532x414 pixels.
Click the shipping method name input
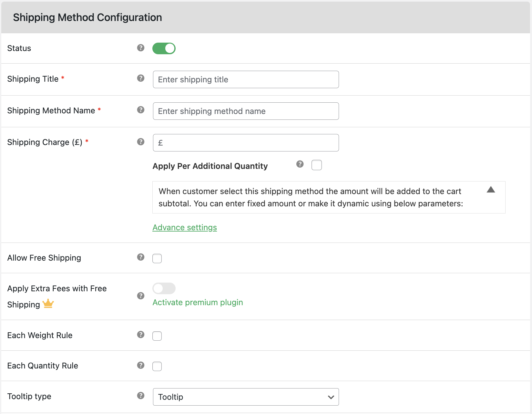click(x=246, y=111)
